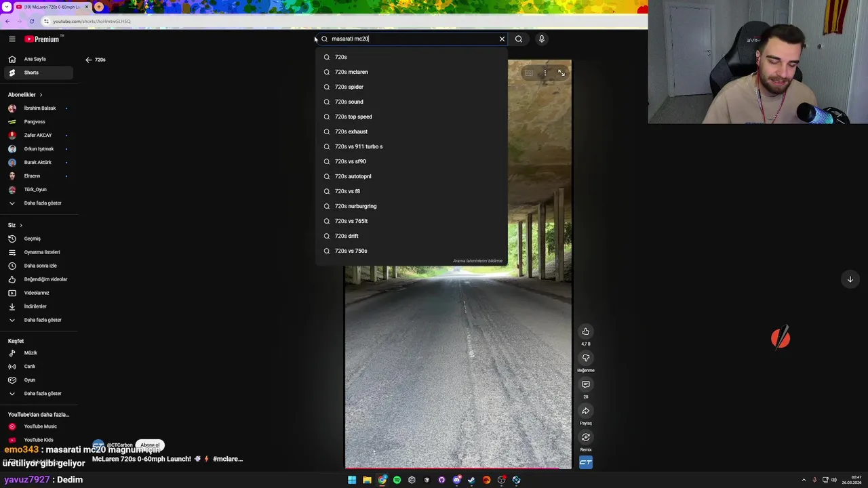Image resolution: width=868 pixels, height=488 pixels.
Task: Select suggestion '720s top speed'
Action: 412,117
